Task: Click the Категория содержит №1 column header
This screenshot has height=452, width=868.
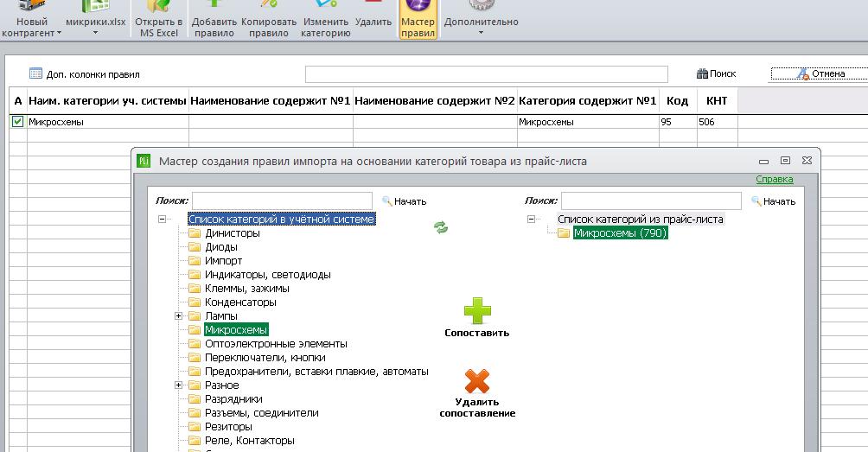Action: click(x=587, y=101)
